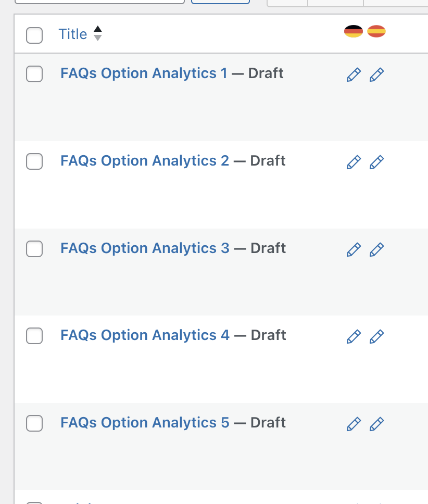Open FAQs Option Analytics 1 post
The image size is (428, 504).
point(144,73)
